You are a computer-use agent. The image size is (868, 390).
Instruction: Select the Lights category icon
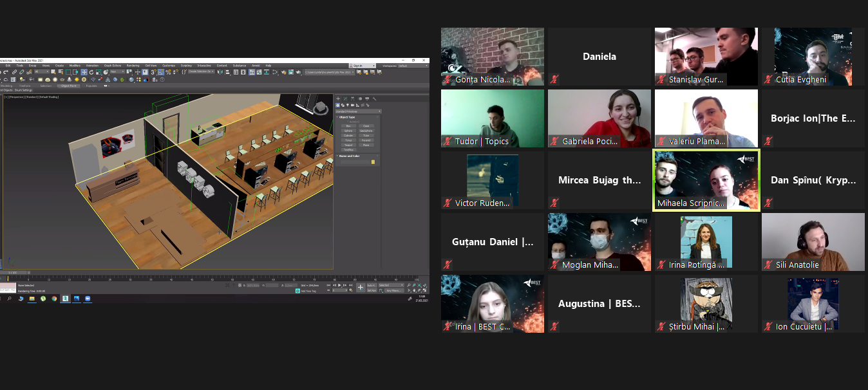coord(347,105)
